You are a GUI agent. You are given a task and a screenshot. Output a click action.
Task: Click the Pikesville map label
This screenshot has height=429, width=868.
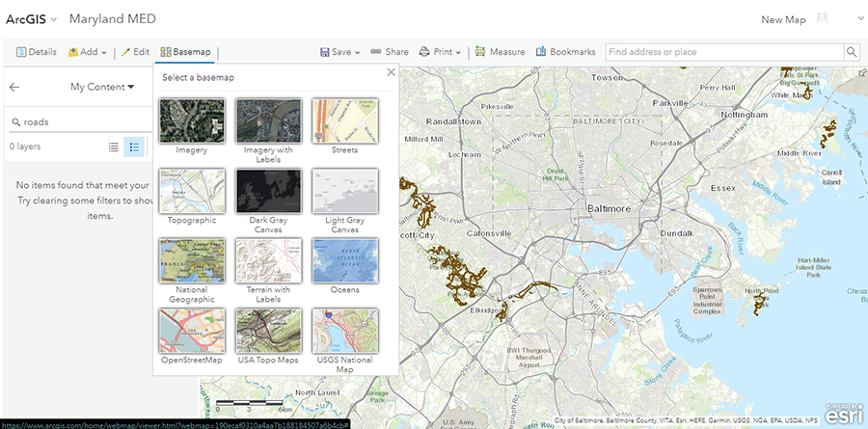tap(497, 106)
